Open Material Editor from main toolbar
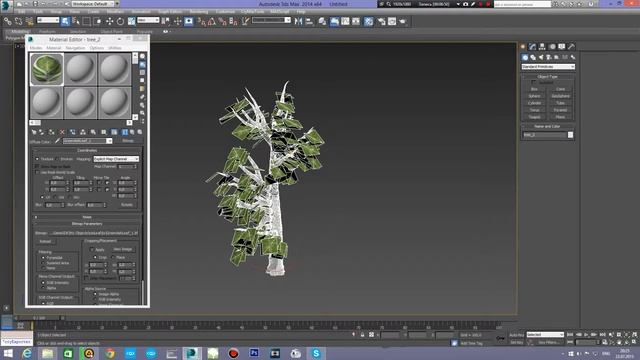 (369, 21)
